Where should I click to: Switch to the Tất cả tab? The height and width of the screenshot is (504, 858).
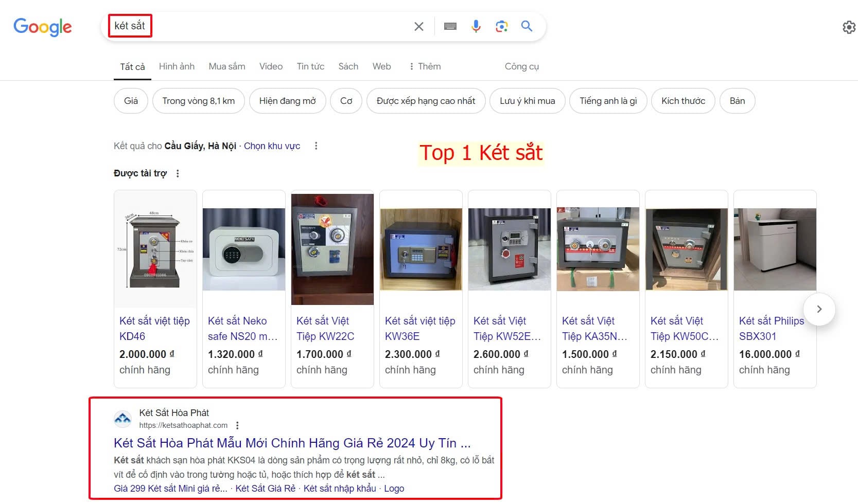tap(132, 67)
